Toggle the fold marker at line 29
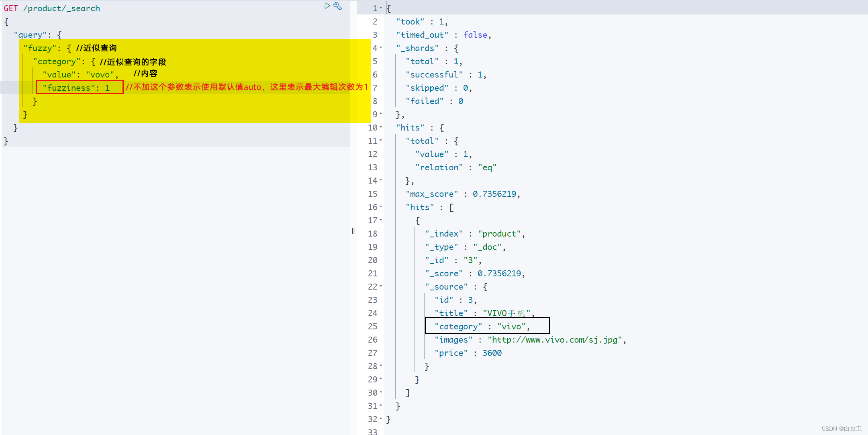 point(381,379)
